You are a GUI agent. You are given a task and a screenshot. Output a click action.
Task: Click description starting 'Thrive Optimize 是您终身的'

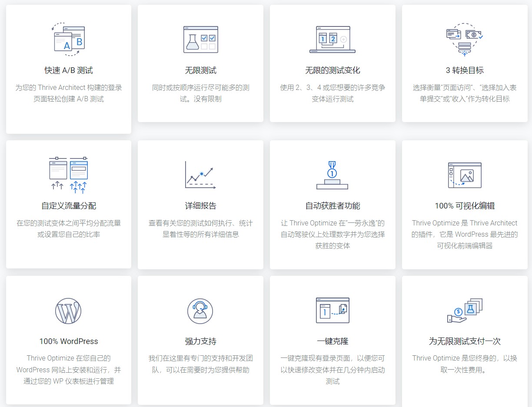click(465, 364)
